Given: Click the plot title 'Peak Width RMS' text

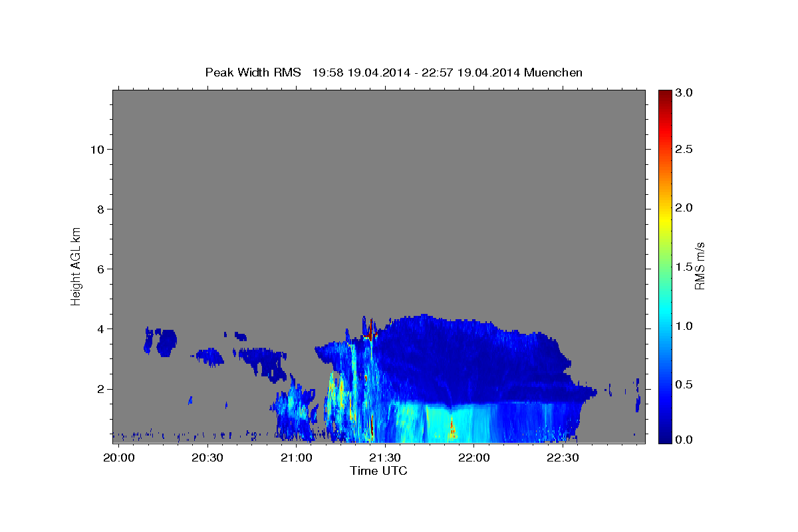Looking at the screenshot, I should (253, 72).
